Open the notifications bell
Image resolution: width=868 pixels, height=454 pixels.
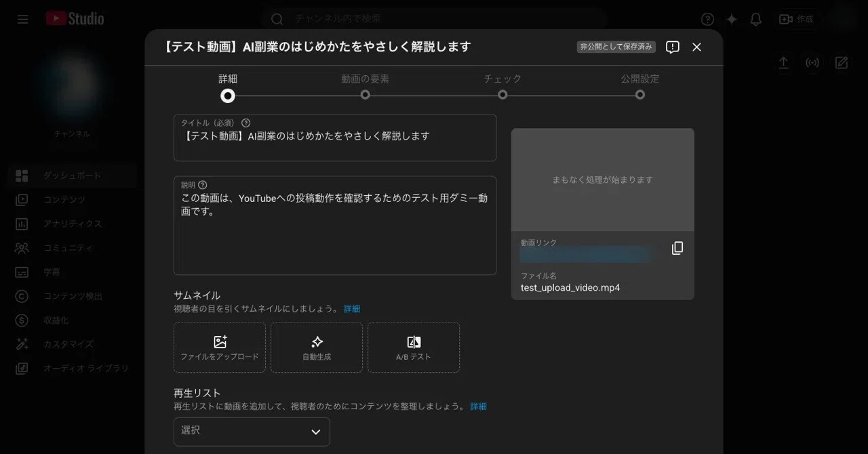pyautogui.click(x=756, y=19)
